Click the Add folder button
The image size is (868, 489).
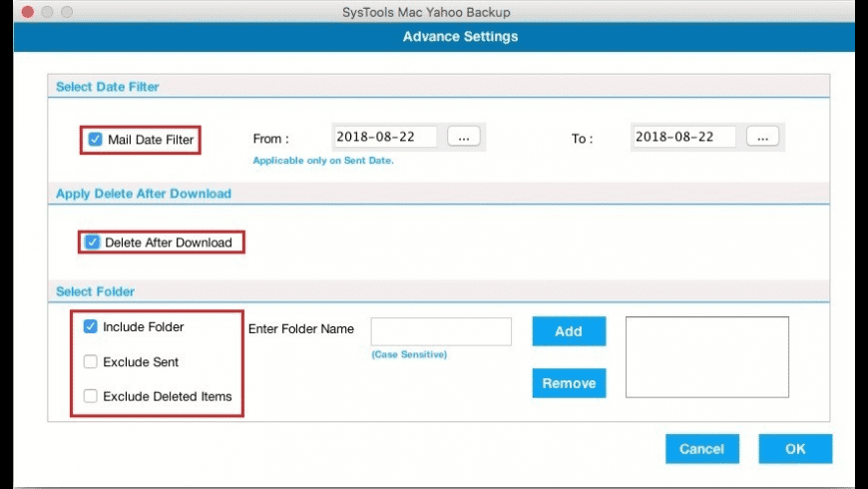tap(569, 331)
